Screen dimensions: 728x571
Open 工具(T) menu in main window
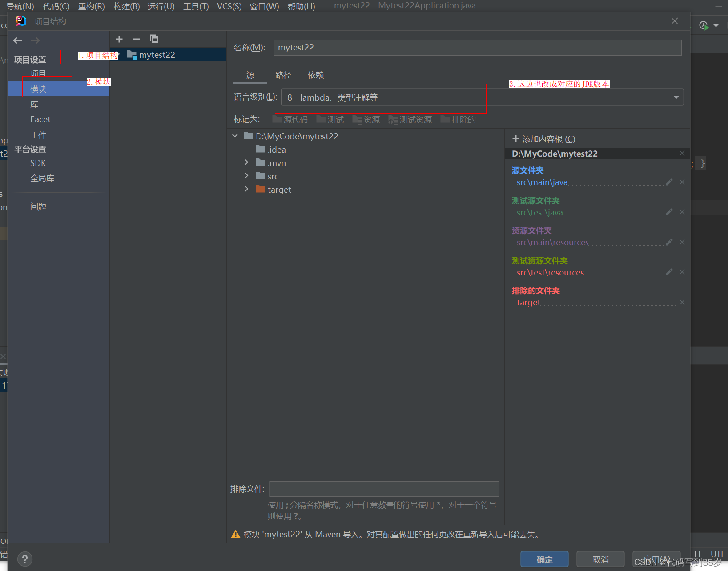pyautogui.click(x=196, y=6)
